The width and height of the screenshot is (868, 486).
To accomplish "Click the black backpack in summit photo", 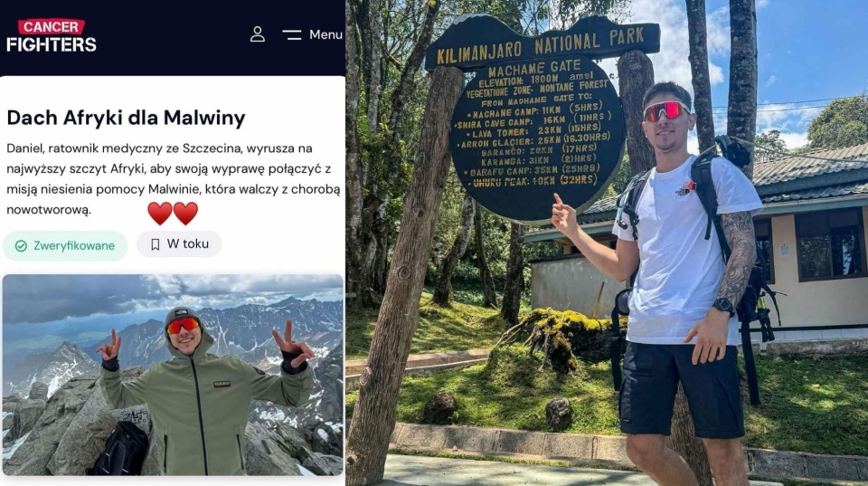I will pos(121,450).
